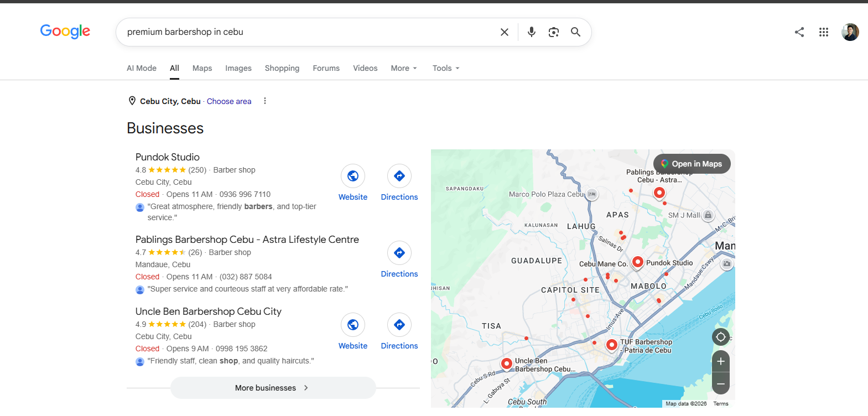This screenshot has width=868, height=416.
Task: Click the 4.9 rating with (204) reviews
Action: [171, 324]
